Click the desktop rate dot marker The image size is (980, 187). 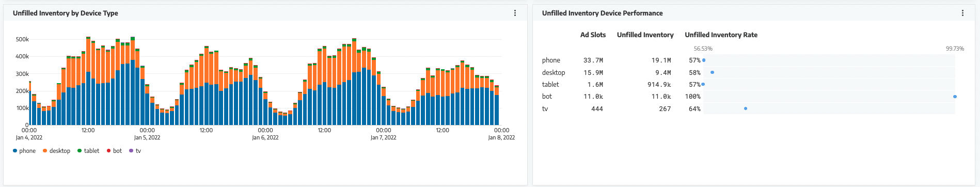click(713, 72)
